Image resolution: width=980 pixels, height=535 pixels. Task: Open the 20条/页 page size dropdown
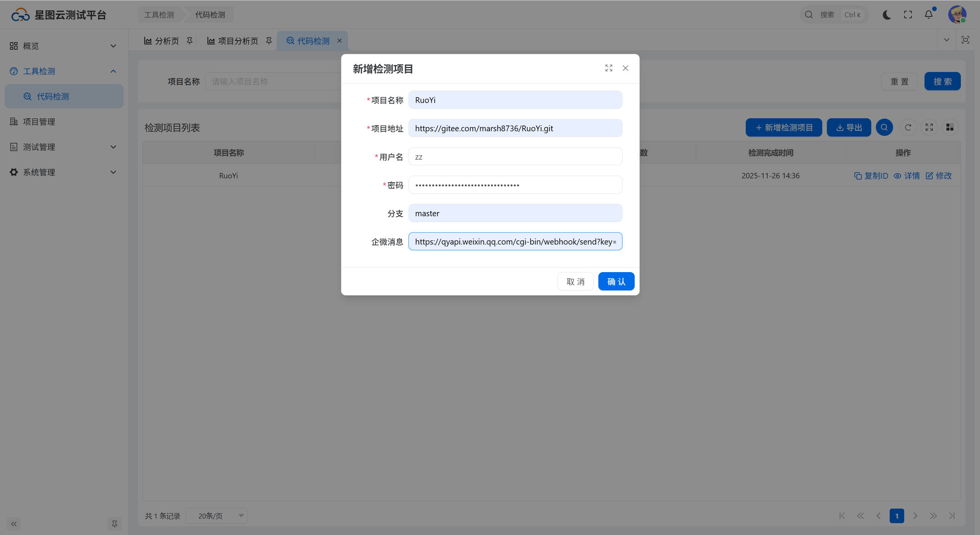pos(217,516)
